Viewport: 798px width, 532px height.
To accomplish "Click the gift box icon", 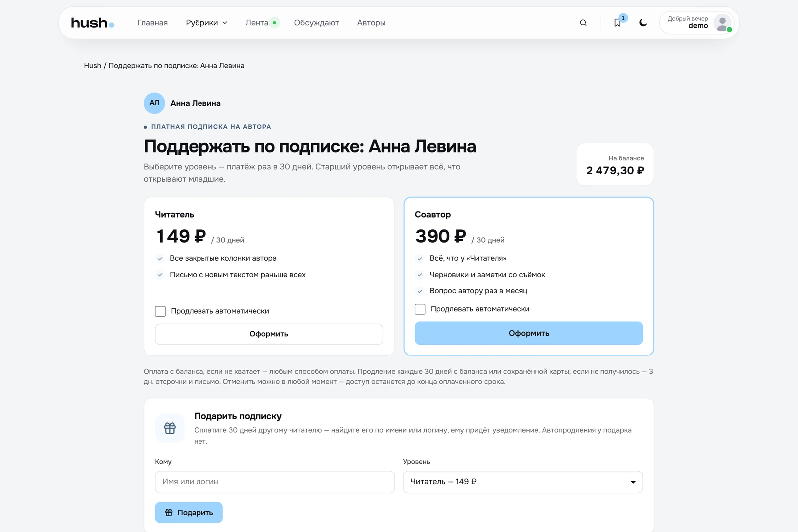I will pyautogui.click(x=170, y=428).
